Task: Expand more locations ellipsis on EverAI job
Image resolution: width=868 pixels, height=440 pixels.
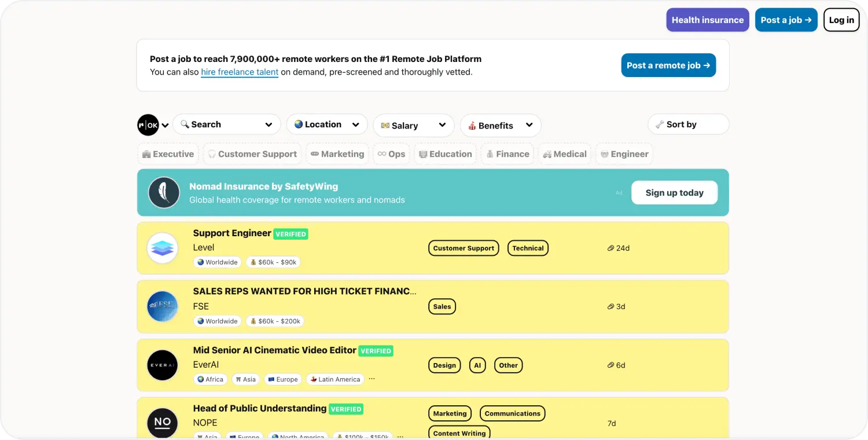Action: (372, 379)
